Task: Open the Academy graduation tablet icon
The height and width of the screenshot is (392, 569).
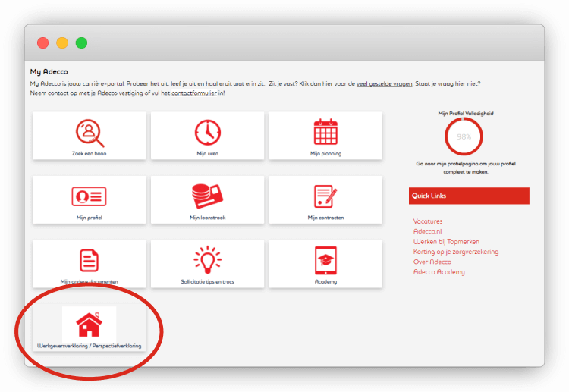Action: click(x=325, y=260)
